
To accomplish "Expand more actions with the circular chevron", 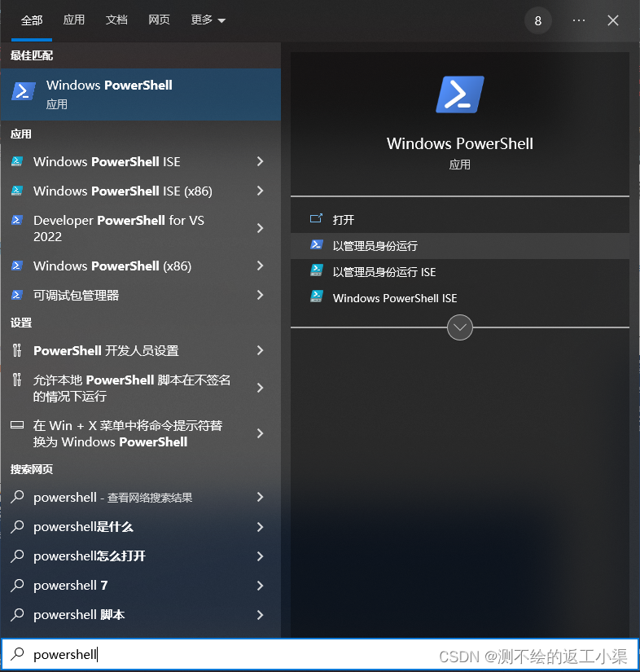I will [460, 327].
